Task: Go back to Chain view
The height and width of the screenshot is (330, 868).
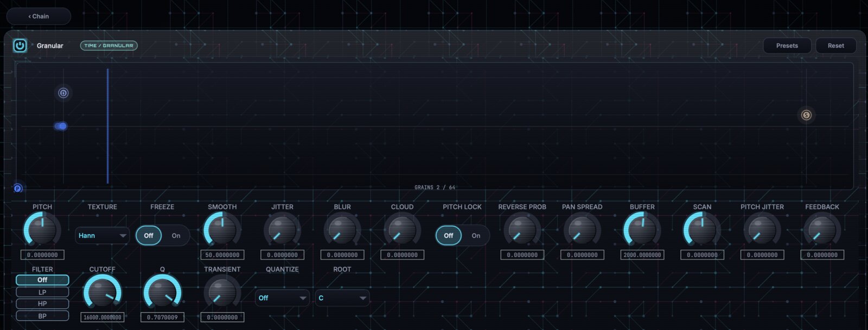Action: pyautogui.click(x=39, y=16)
